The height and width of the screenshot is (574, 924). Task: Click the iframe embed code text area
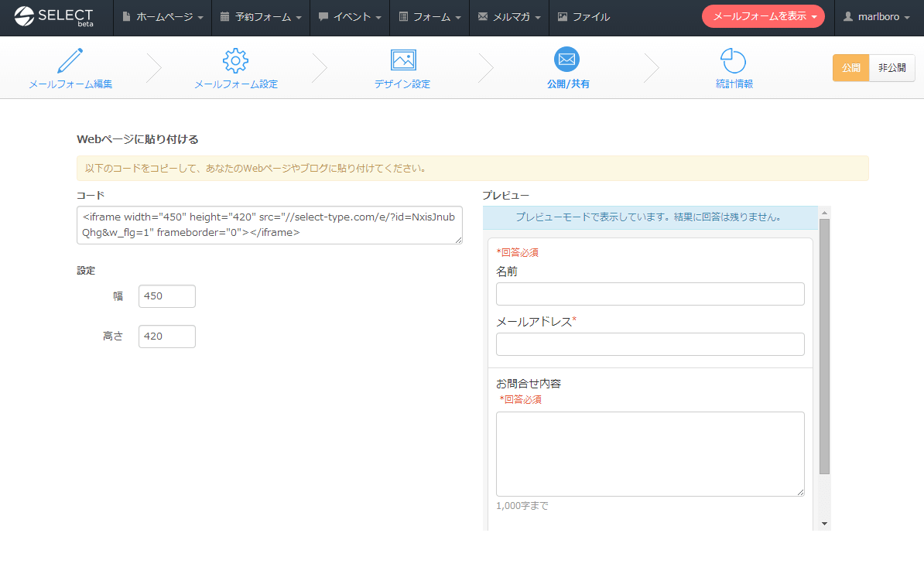269,225
